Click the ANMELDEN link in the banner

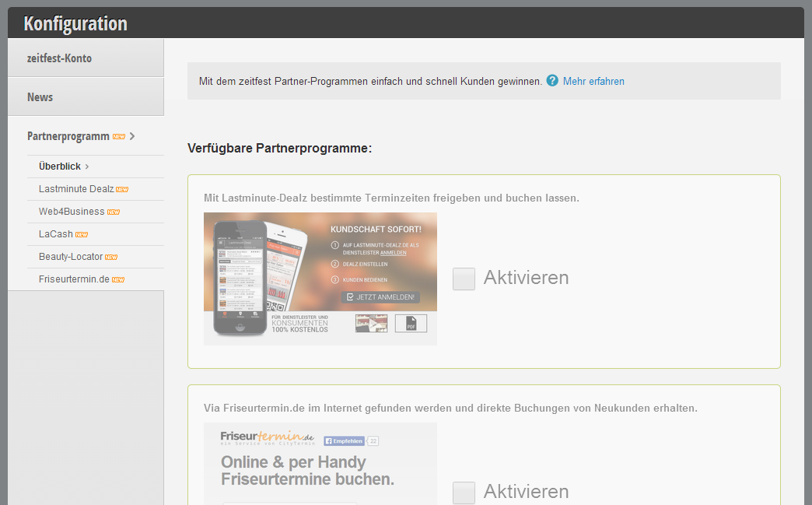[x=393, y=253]
